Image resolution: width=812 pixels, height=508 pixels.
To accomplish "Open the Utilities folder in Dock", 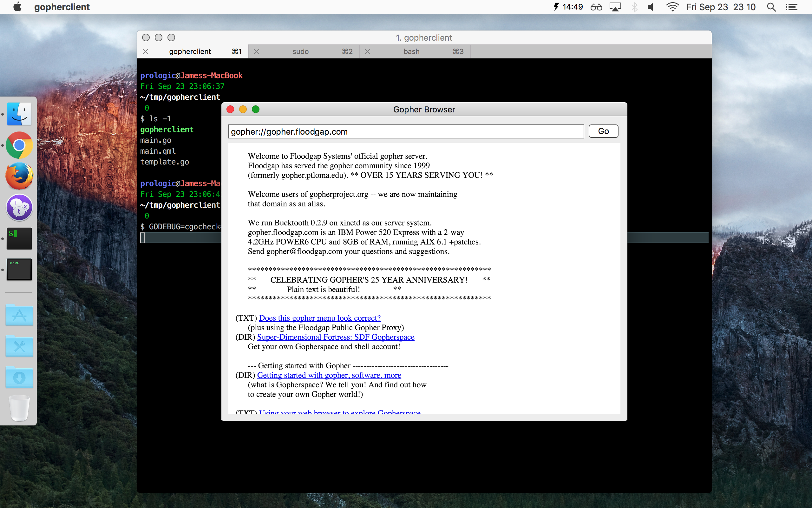I will pos(19,346).
